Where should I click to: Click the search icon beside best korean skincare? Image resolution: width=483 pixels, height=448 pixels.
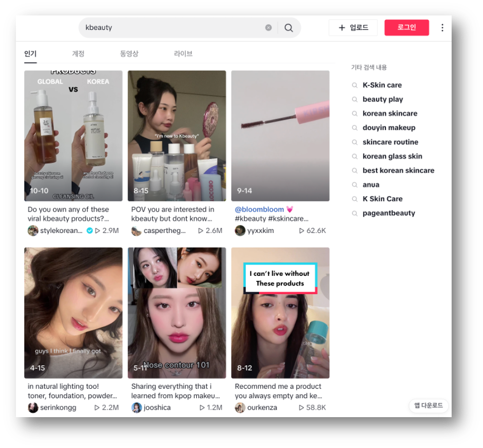click(x=355, y=171)
